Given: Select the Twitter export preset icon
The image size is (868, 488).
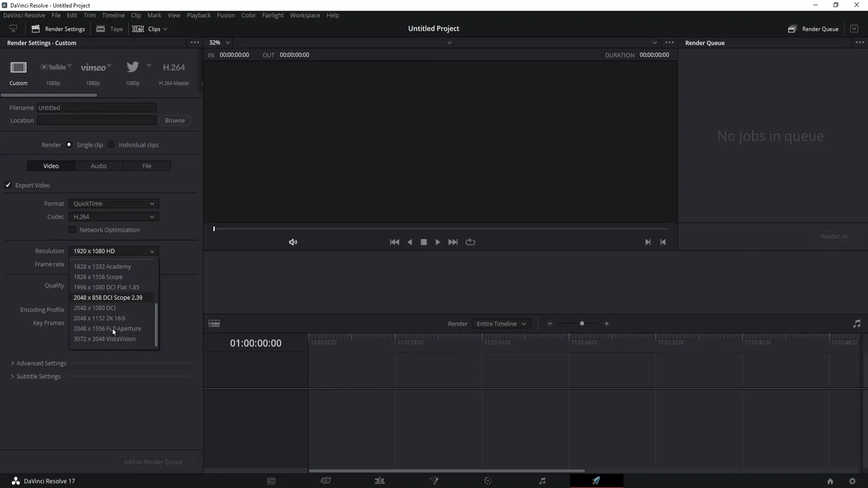Looking at the screenshot, I should [x=132, y=67].
